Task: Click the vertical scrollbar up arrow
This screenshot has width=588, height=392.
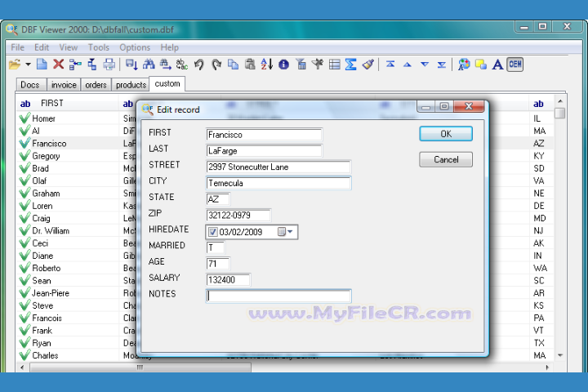Action: [x=560, y=101]
